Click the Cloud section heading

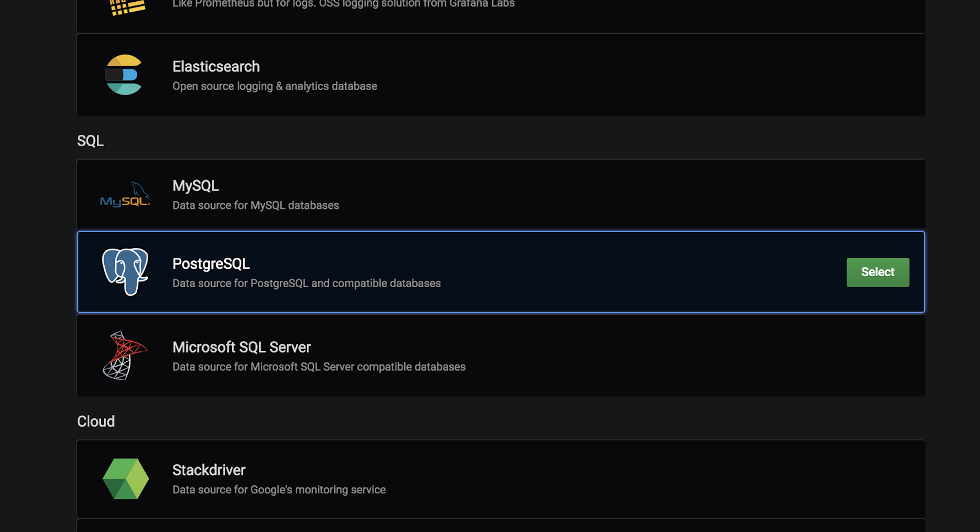pyautogui.click(x=96, y=421)
